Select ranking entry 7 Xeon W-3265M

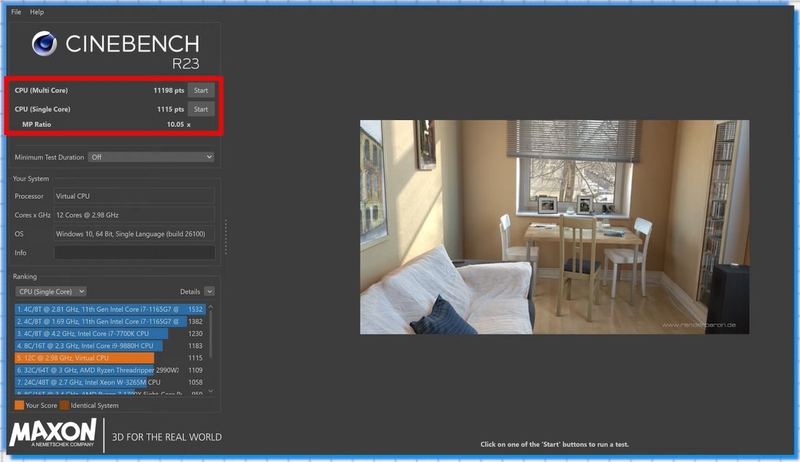click(110, 382)
